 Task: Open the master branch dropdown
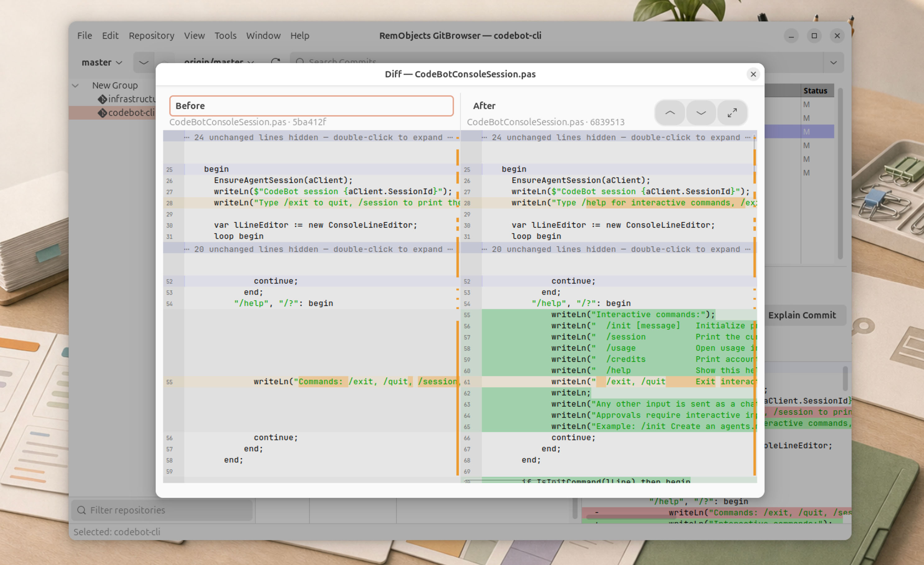(x=102, y=62)
